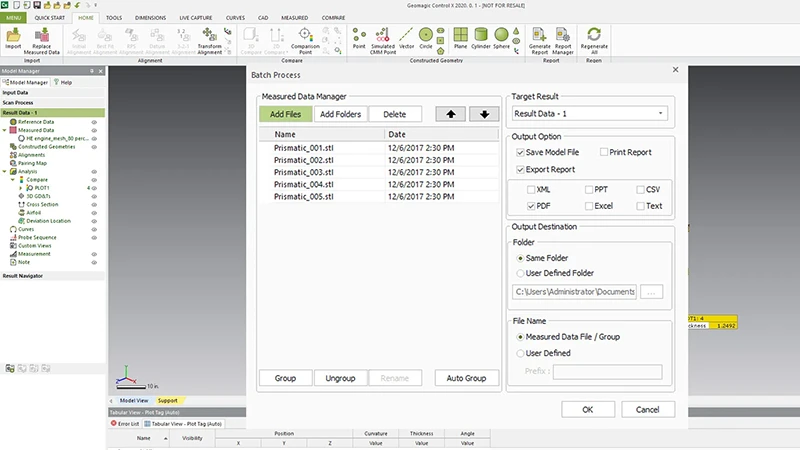Select Prismatic_003.stl in the file list
The height and width of the screenshot is (450, 800).
(301, 171)
